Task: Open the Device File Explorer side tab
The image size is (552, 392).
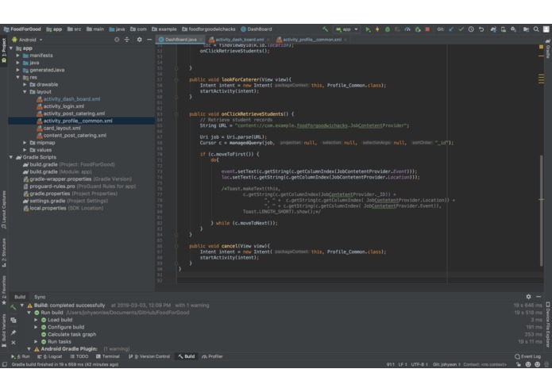Action: coord(548,325)
